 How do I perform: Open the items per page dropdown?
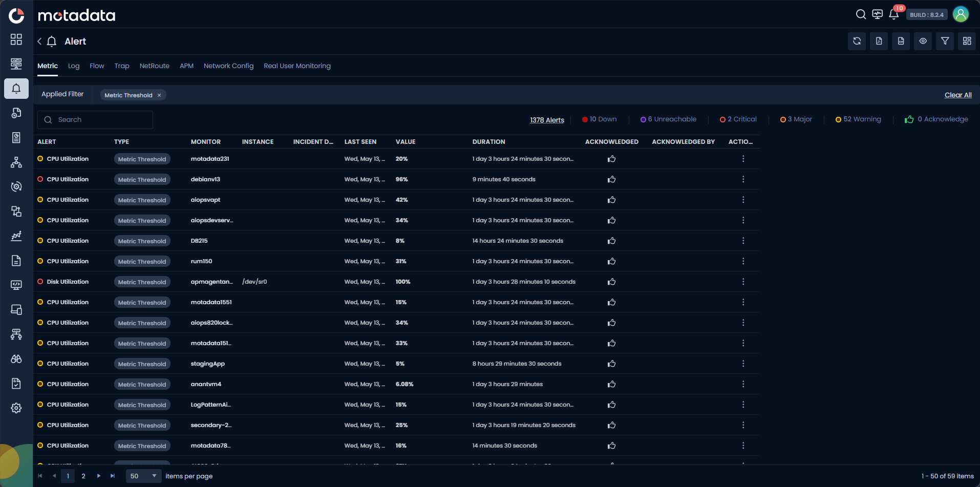(143, 476)
